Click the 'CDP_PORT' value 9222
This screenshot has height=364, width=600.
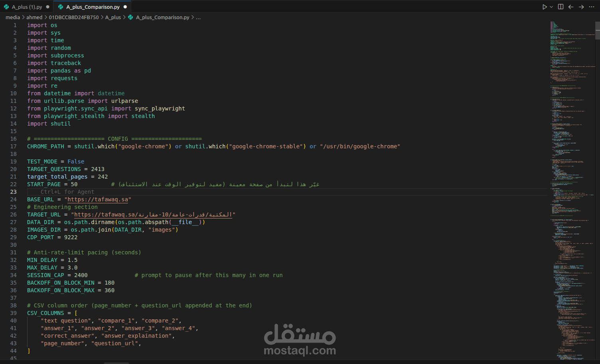[x=71, y=237]
